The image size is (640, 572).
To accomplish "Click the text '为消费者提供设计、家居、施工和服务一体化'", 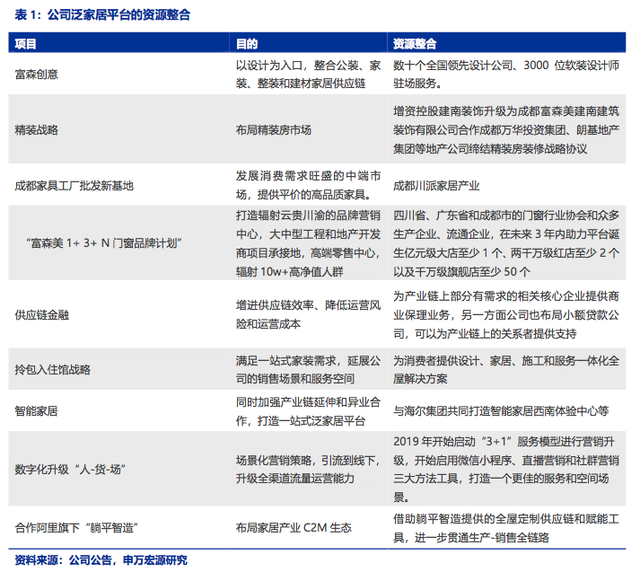I will coord(501,361).
